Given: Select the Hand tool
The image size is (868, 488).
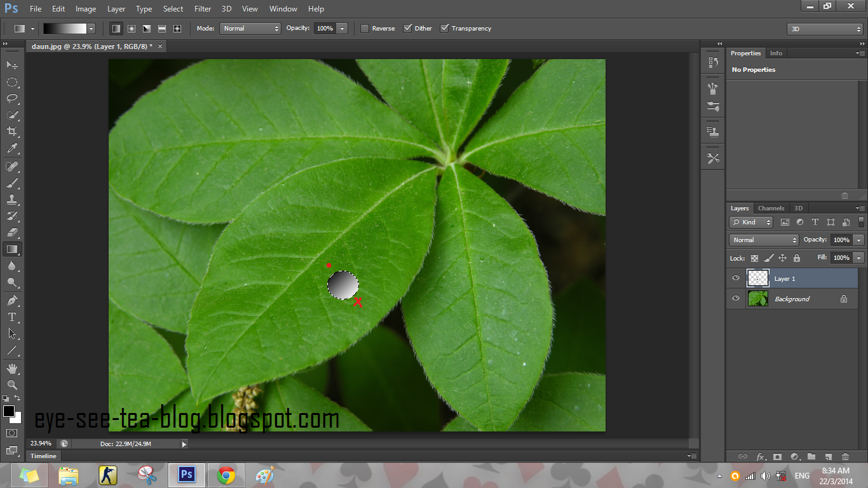Looking at the screenshot, I should tap(12, 368).
